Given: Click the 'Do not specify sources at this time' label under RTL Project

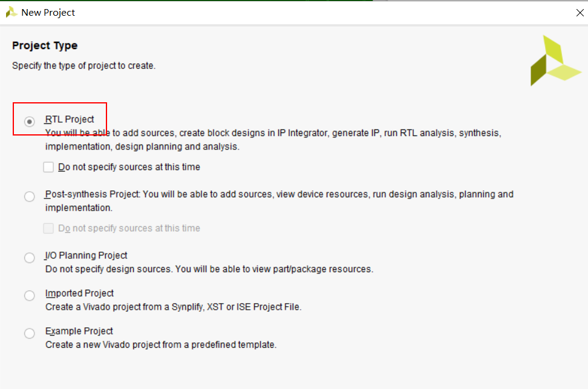Looking at the screenshot, I should click(x=129, y=167).
